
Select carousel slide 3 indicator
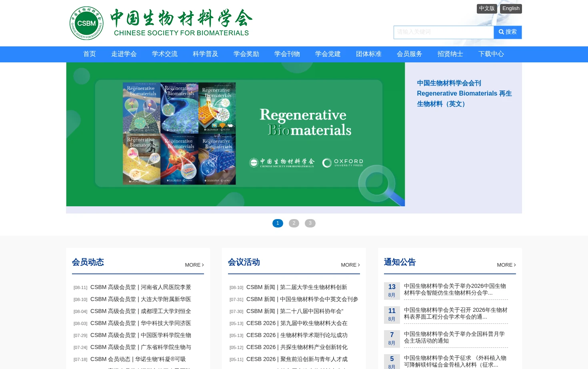(x=310, y=223)
